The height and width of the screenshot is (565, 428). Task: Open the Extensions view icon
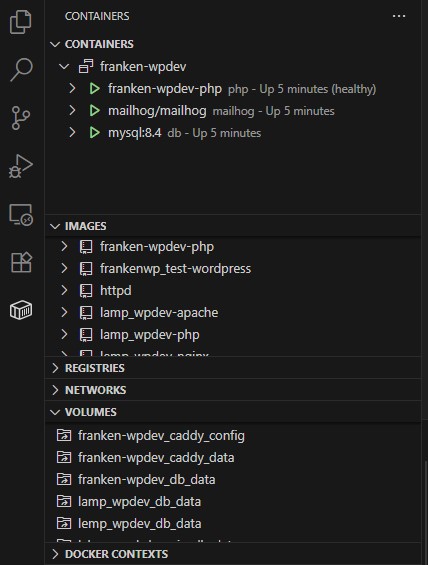click(21, 262)
